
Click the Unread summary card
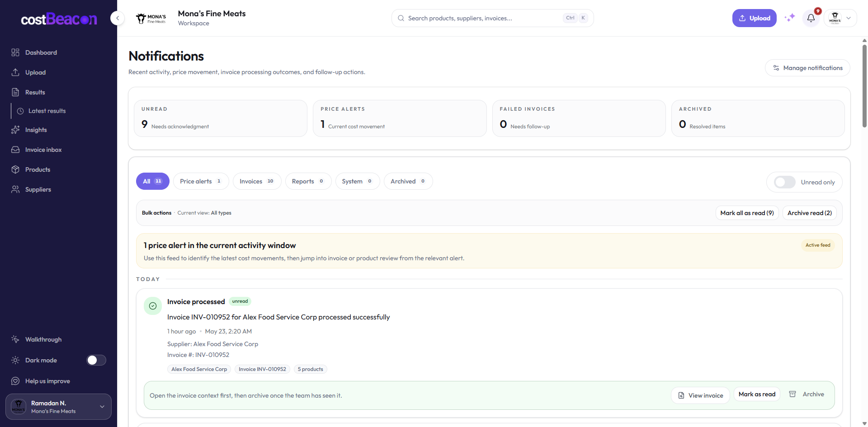221,118
